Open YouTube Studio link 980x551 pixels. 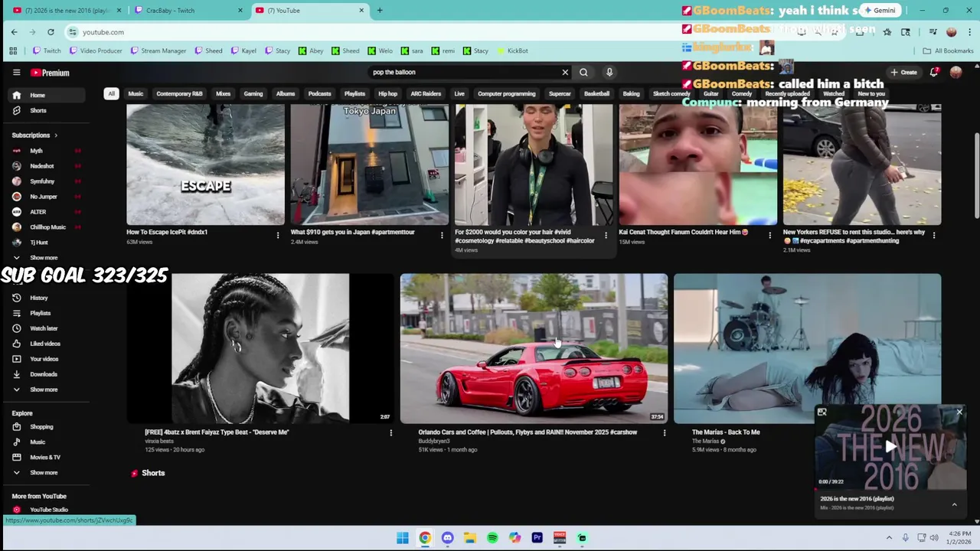46,510
